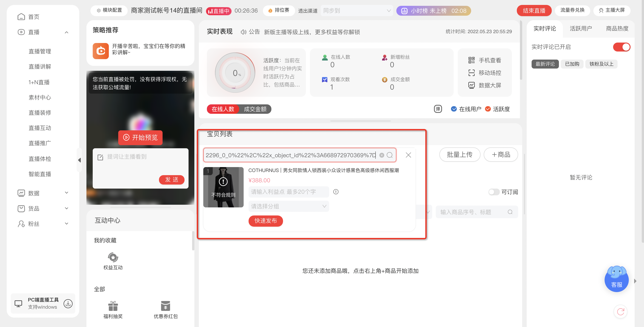Viewport: 644px width, 327px height.
Task: Click the 模块配置 gear icon
Action: click(99, 11)
